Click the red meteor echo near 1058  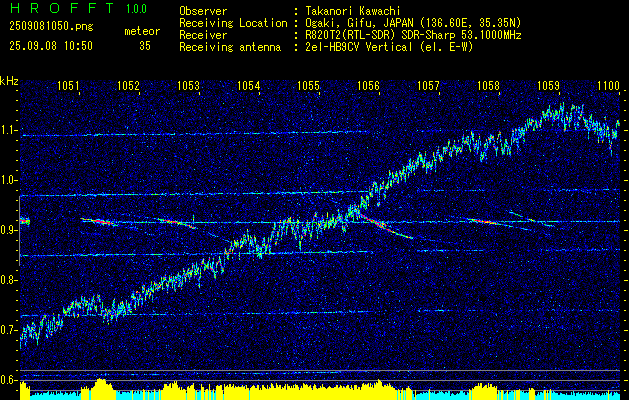pyautogui.click(x=485, y=221)
